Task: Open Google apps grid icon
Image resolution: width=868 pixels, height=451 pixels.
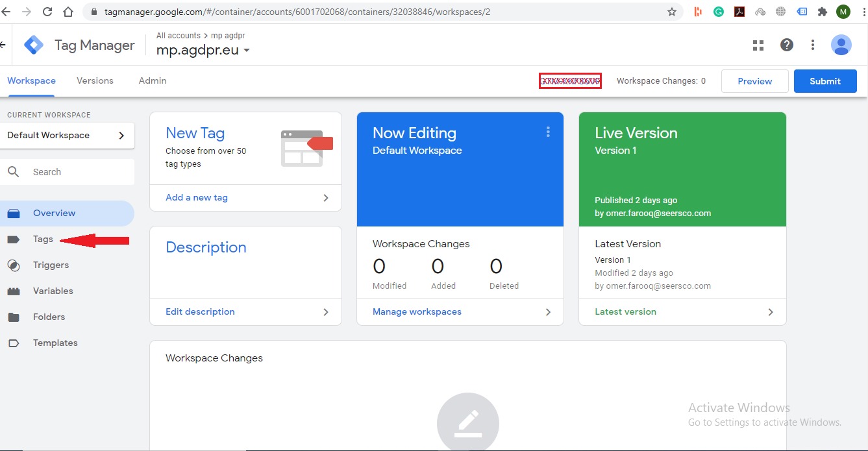Action: [x=758, y=45]
